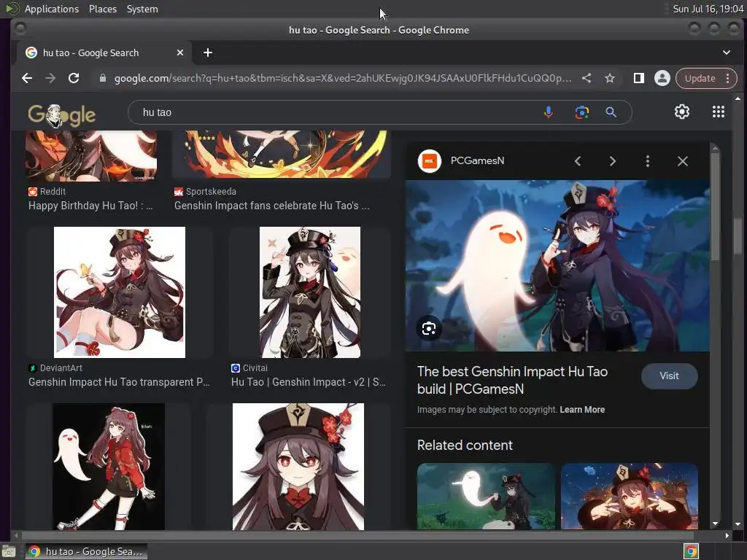This screenshot has width=747, height=560.
Task: Click the preview panel scrollbar thumb
Action: [x=715, y=206]
